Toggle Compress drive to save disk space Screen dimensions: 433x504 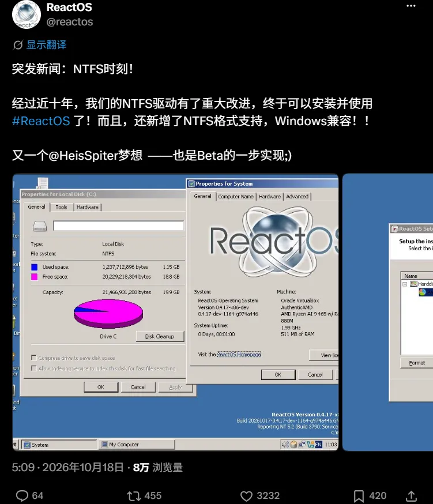[34, 358]
